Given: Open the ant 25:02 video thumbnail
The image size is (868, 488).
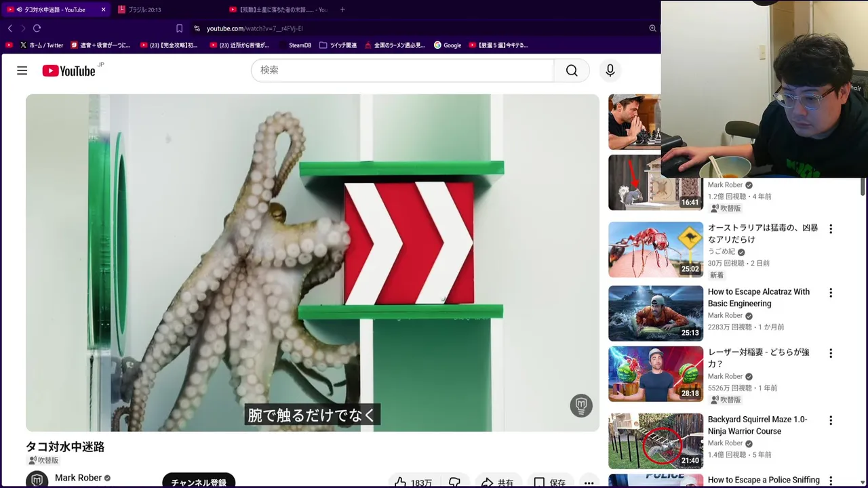Looking at the screenshot, I should pyautogui.click(x=656, y=249).
